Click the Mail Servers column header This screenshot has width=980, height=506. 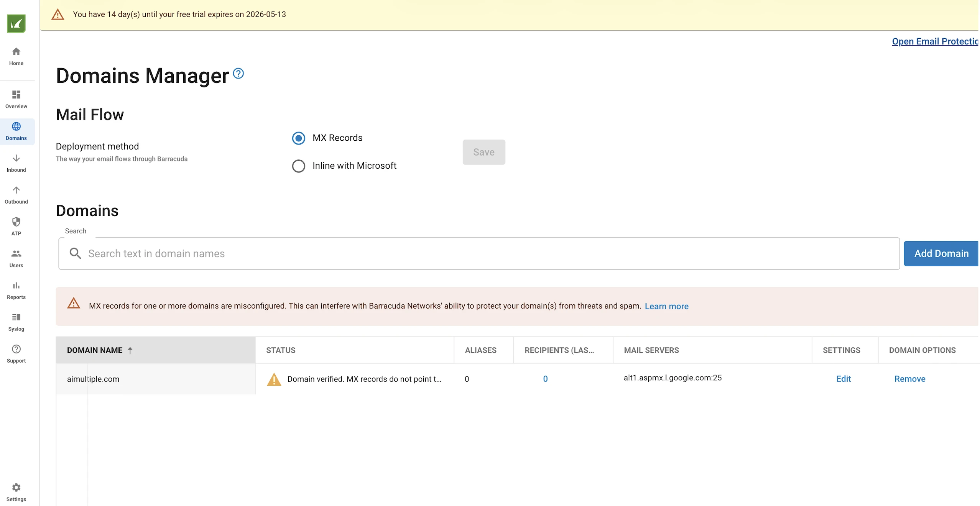(x=712, y=350)
